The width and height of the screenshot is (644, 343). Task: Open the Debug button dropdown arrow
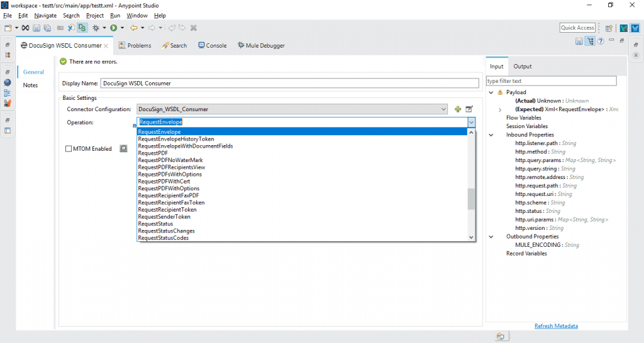104,28
